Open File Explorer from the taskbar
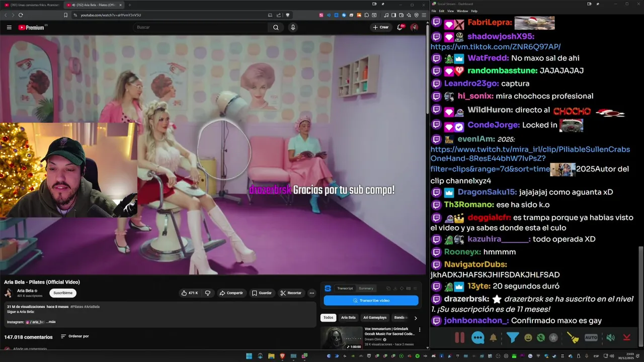Image resolution: width=644 pixels, height=362 pixels. tap(271, 356)
